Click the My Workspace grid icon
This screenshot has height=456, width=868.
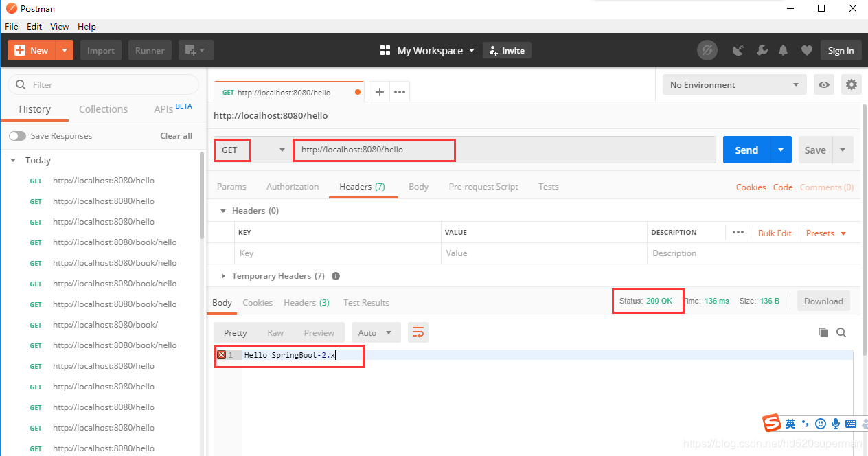point(385,50)
